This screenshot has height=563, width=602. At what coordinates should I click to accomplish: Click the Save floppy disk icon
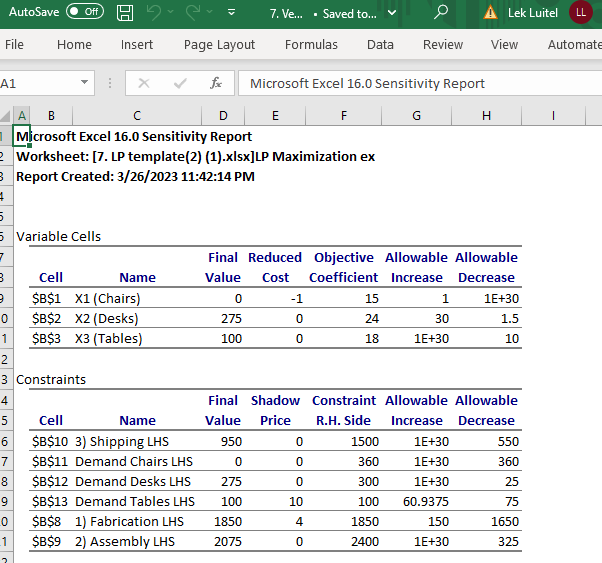[125, 13]
